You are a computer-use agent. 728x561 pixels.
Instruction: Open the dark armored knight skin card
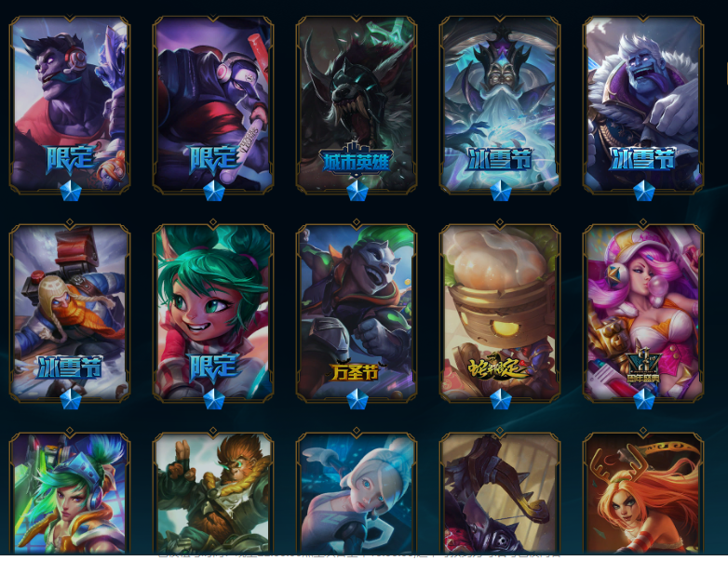pyautogui.click(x=500, y=493)
